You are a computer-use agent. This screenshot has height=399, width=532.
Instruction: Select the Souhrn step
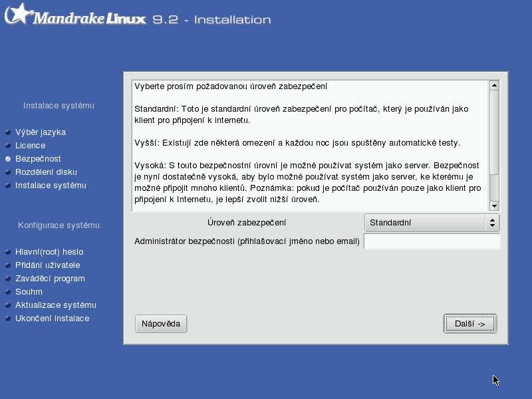pos(29,292)
